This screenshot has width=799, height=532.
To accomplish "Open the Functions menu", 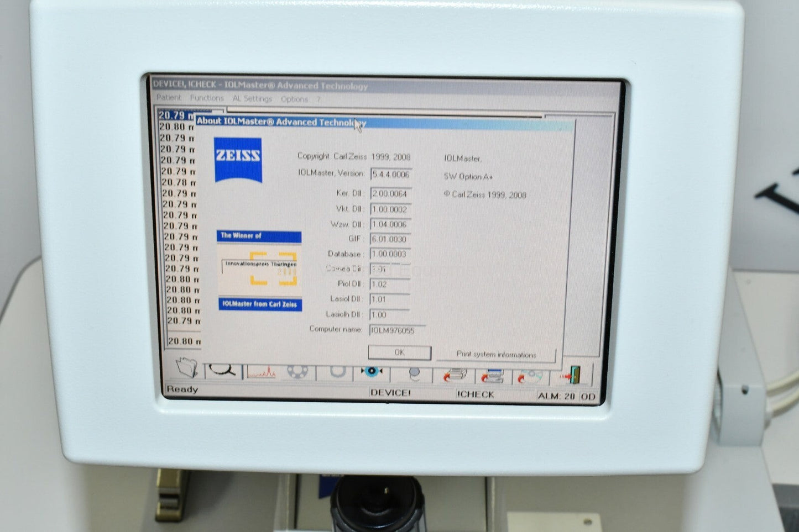I will [x=207, y=98].
